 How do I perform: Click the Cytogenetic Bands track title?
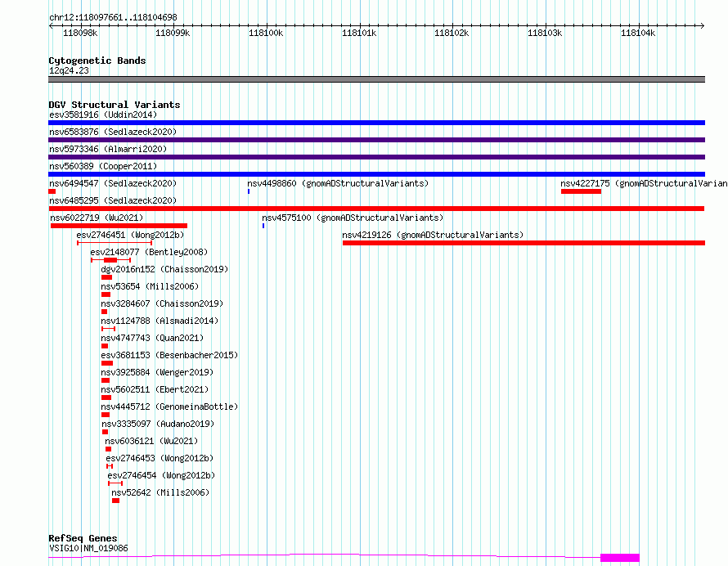click(97, 61)
